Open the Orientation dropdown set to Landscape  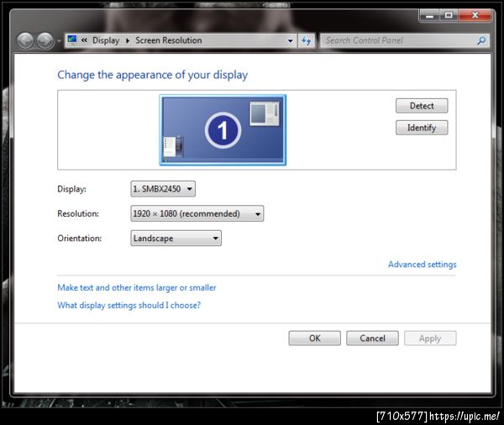[176, 239]
